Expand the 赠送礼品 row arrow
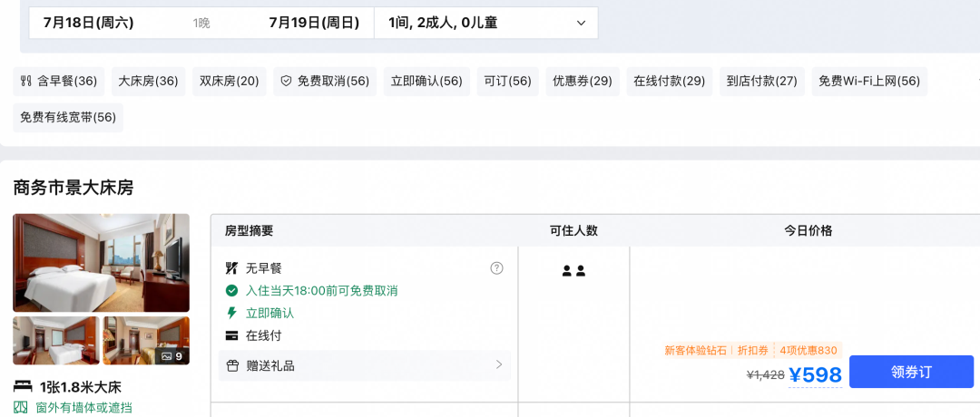 [x=499, y=364]
